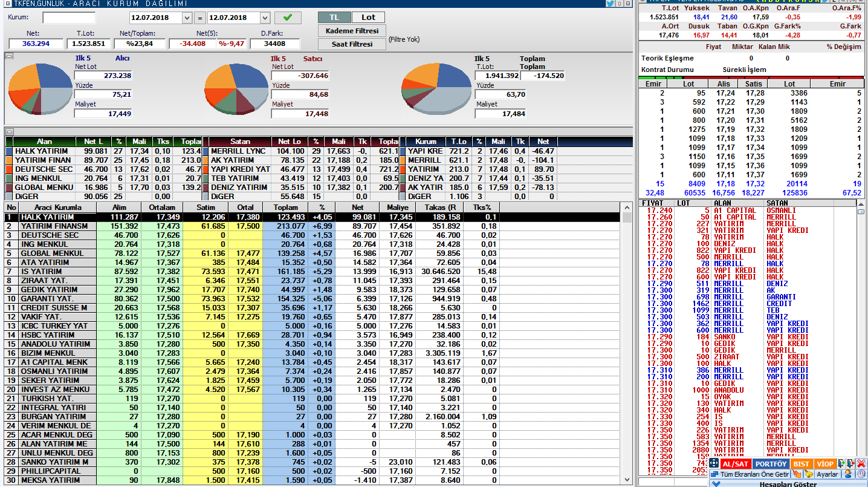Sort by Alim column header
This screenshot has height=487, width=868.
click(120, 208)
